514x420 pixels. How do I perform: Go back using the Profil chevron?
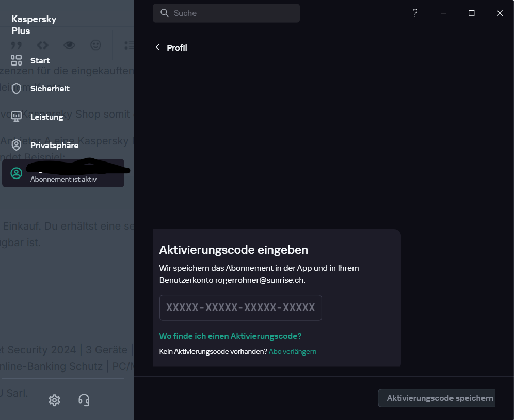point(158,47)
